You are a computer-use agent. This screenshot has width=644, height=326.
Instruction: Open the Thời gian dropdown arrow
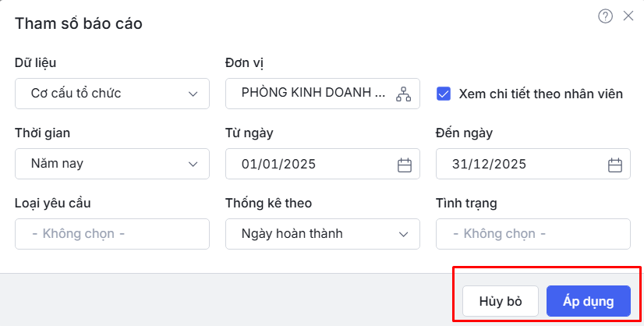pyautogui.click(x=193, y=165)
